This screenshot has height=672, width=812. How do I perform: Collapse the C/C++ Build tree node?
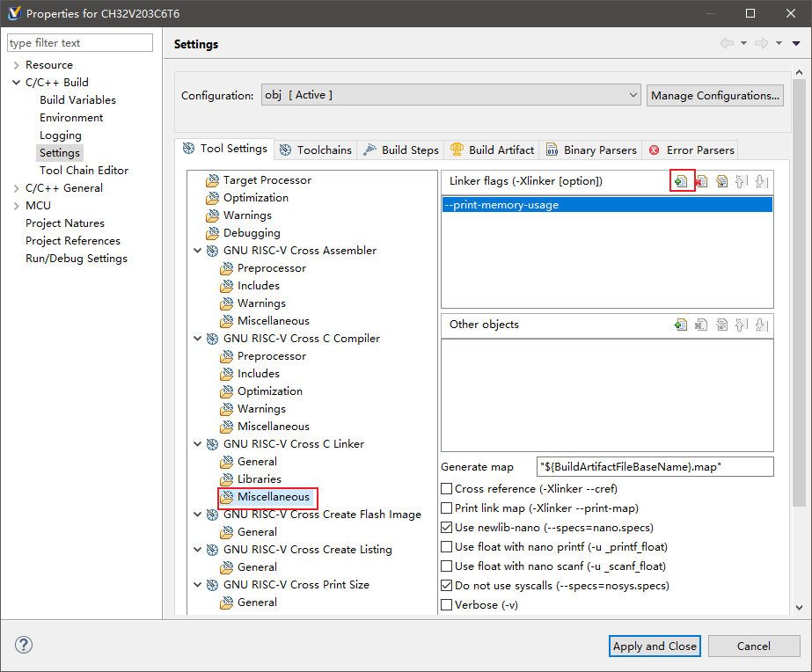click(16, 83)
